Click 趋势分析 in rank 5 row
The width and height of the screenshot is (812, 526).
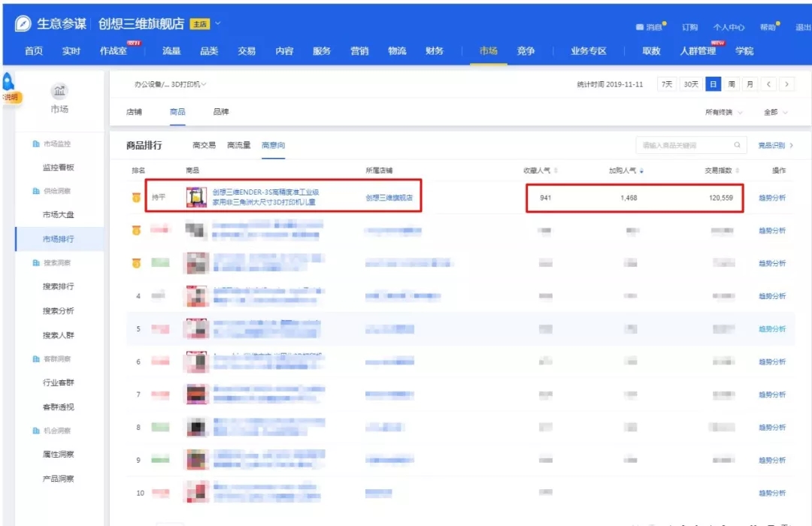(x=772, y=329)
